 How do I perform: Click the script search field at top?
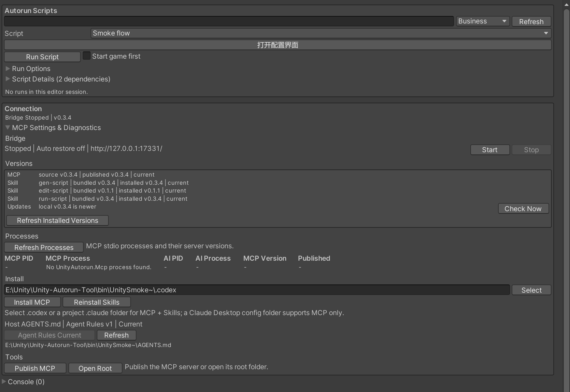(x=229, y=21)
